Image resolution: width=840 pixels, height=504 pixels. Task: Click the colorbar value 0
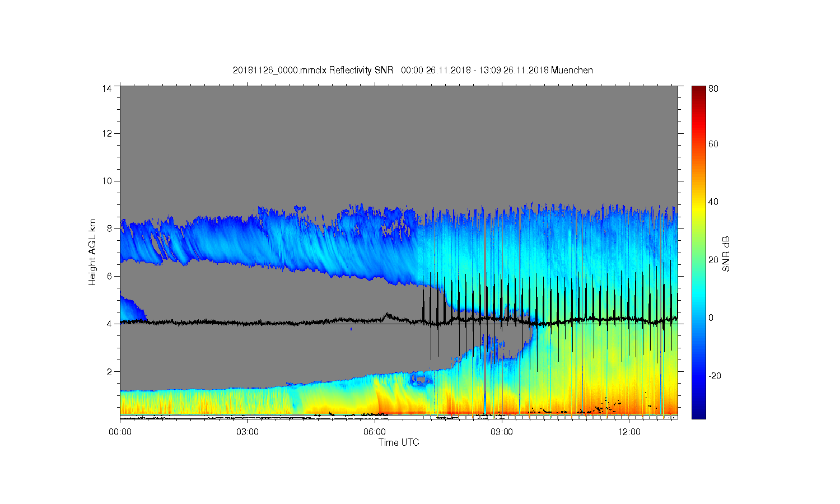pos(711,318)
